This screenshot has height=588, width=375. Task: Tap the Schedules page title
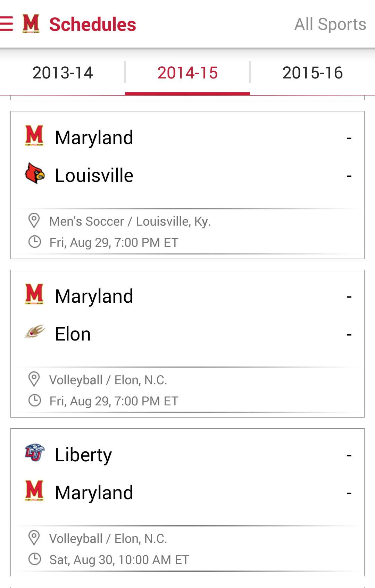[x=93, y=25]
